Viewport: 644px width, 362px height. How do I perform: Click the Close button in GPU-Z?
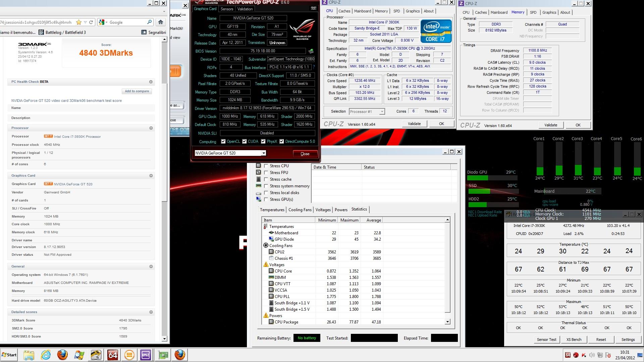(305, 154)
